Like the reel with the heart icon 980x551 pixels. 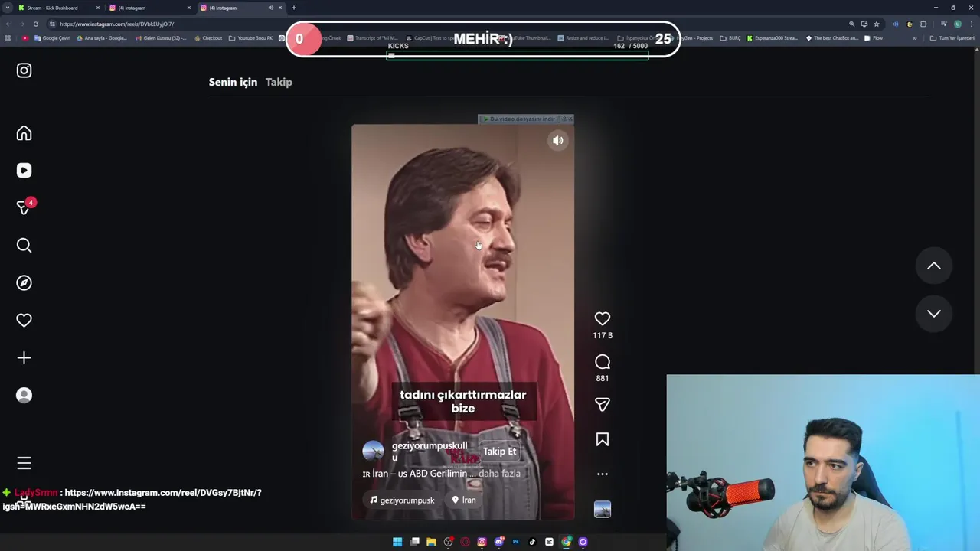click(603, 318)
